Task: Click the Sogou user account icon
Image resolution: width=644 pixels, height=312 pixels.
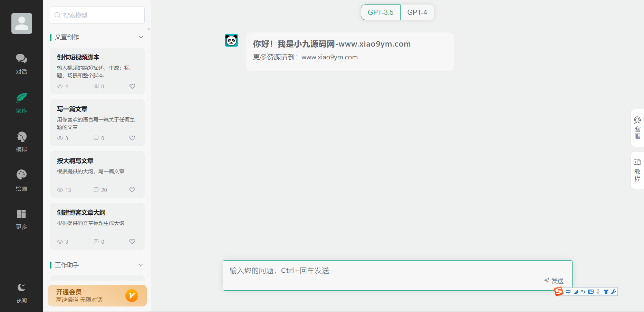Action: 598,292
